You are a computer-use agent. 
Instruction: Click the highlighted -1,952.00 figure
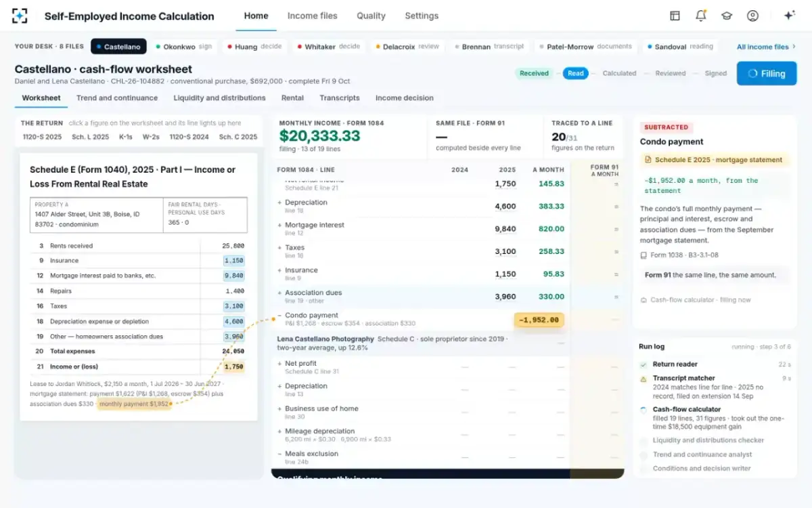point(539,320)
